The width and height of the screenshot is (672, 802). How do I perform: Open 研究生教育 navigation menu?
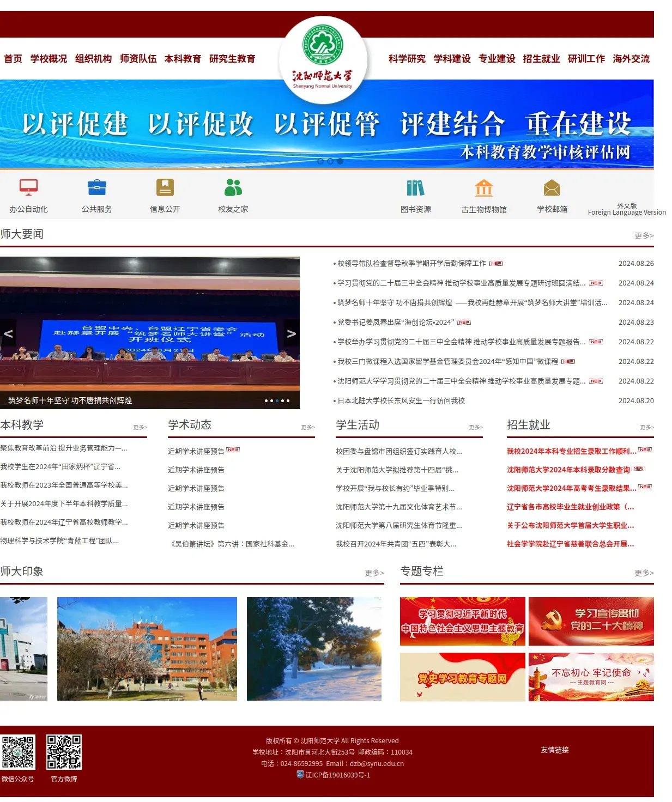(x=232, y=59)
